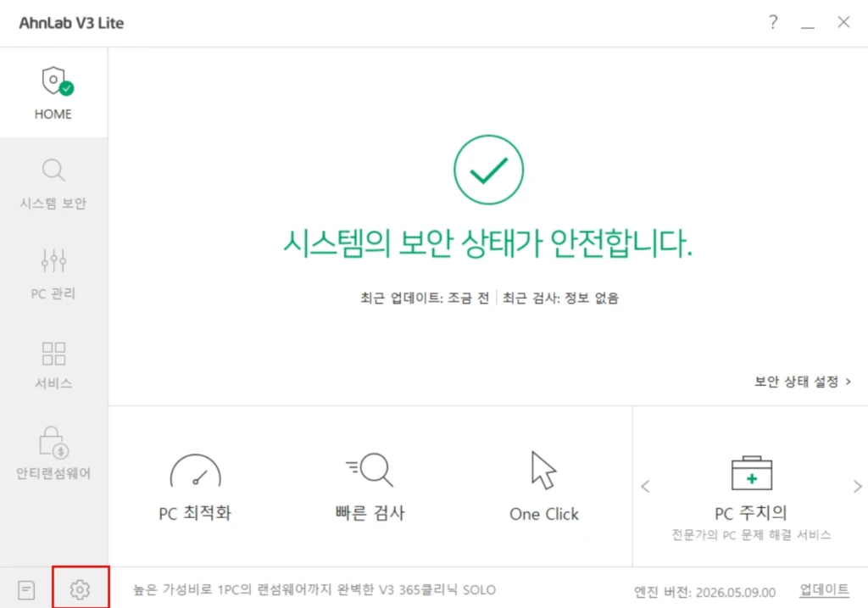
Task: Open 보안 상태 설정 link
Action: 803,382
